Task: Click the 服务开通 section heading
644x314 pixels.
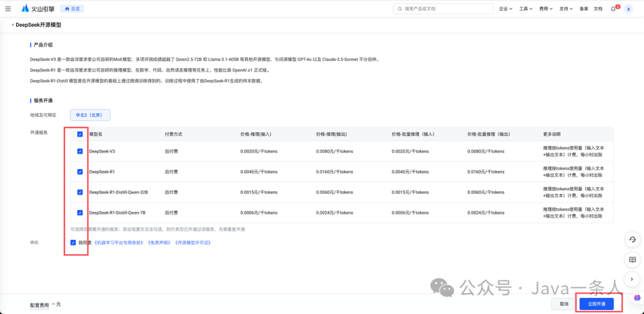Action: tap(42, 100)
